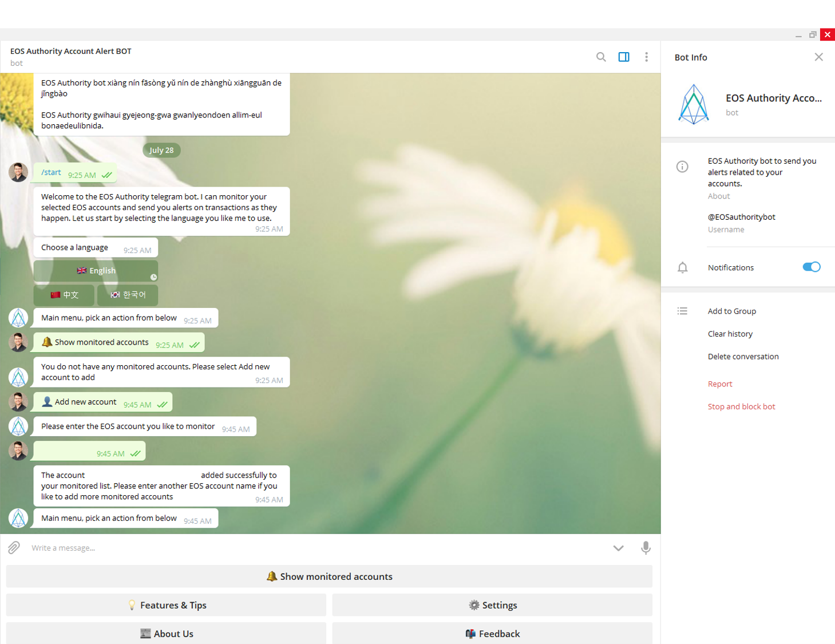The height and width of the screenshot is (644, 835).
Task: Click the Features & Tips button
Action: 166,605
